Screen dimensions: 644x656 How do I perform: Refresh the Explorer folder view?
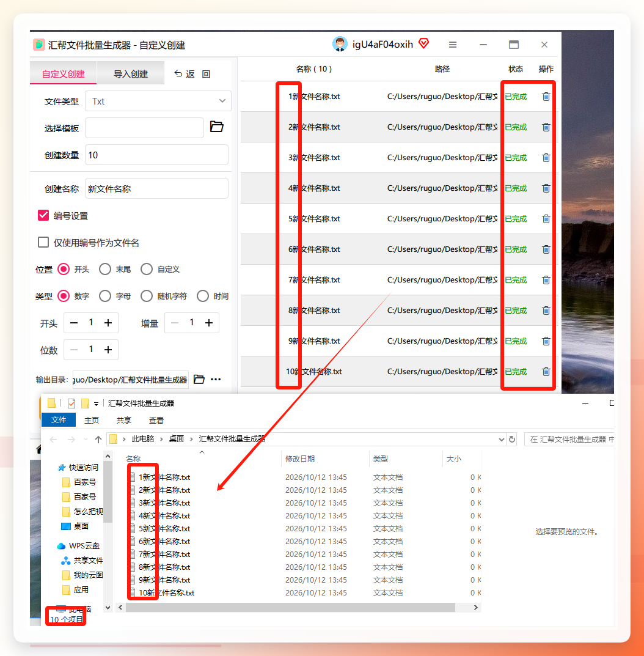(x=512, y=440)
